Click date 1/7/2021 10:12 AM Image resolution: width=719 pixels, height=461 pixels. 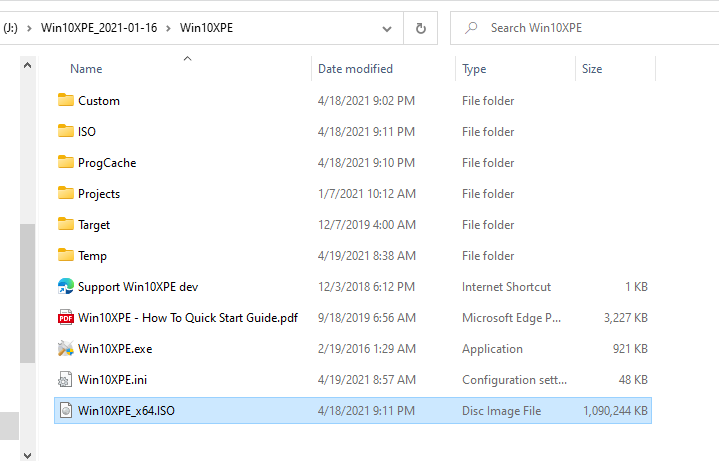click(367, 194)
